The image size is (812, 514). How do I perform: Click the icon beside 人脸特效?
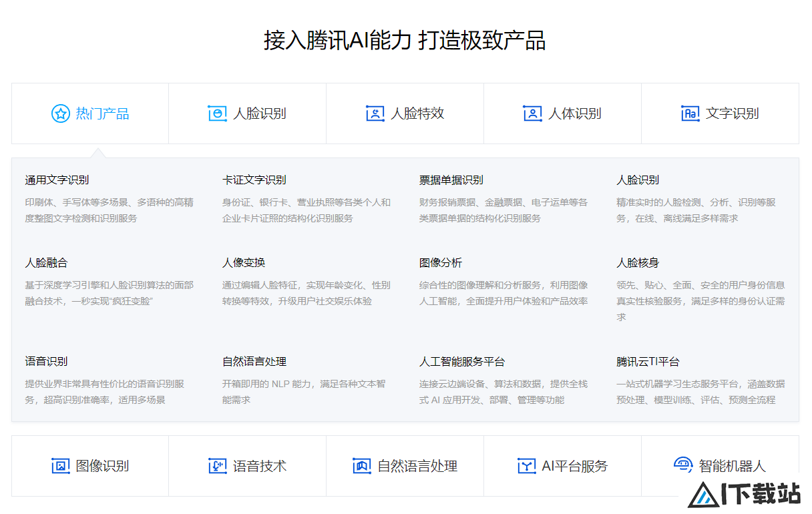pos(375,113)
